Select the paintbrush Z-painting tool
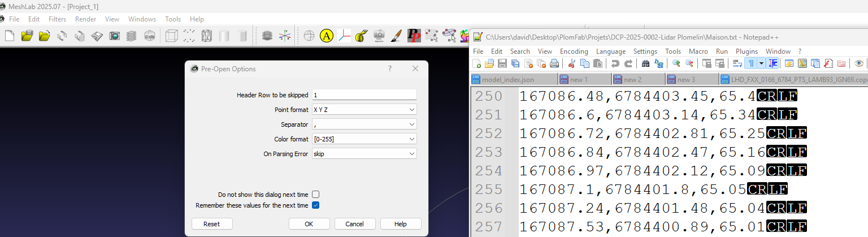Screen dimensions: 868x237 click(x=397, y=36)
